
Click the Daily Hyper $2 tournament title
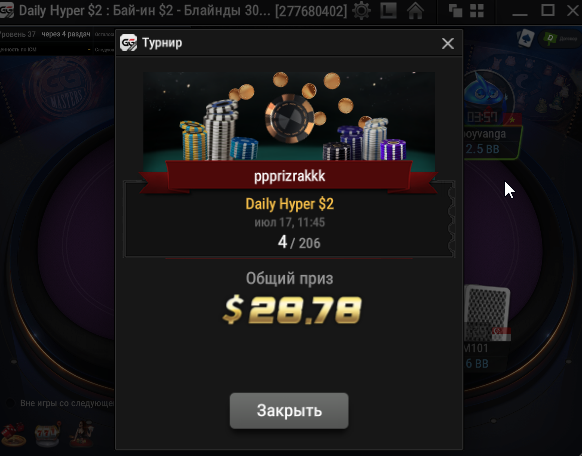[x=290, y=204]
